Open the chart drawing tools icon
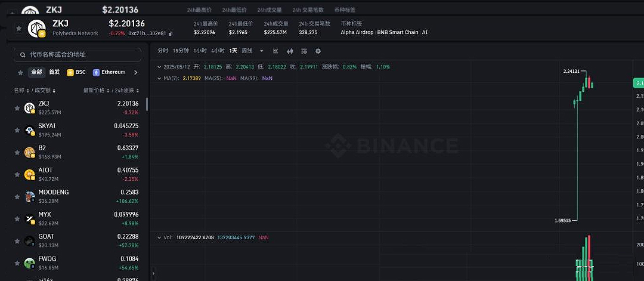The image size is (644, 281). coord(276,51)
